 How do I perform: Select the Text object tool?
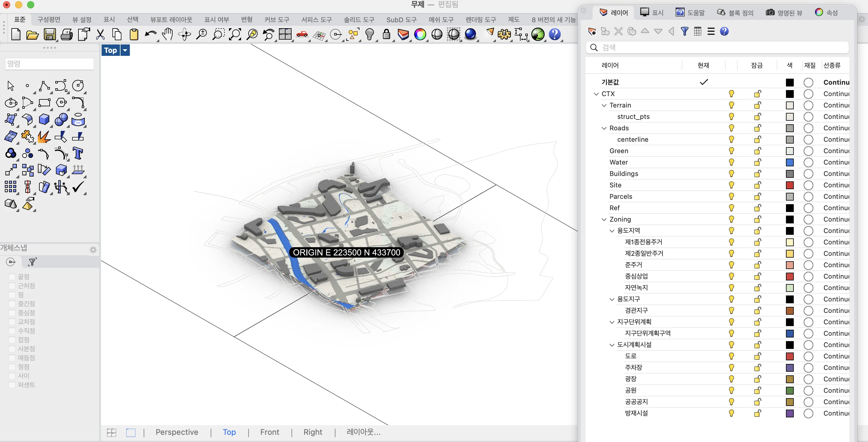pos(78,153)
